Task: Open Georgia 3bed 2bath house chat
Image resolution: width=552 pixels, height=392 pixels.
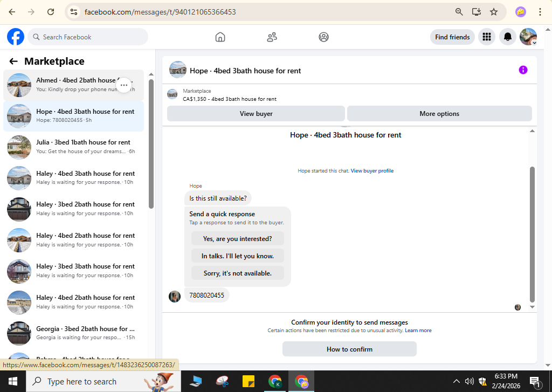Action: click(73, 333)
